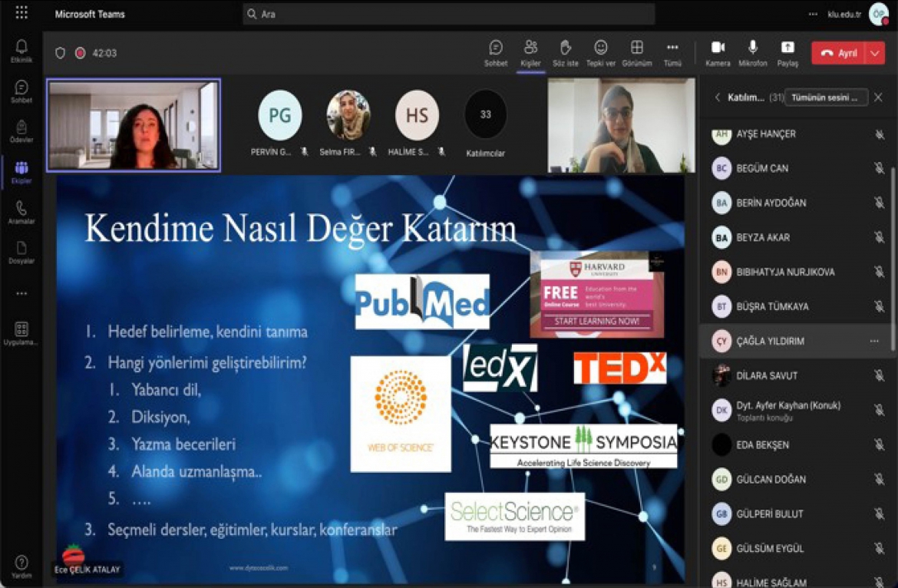Open the 33 Katılımcılar overflow circle

pyautogui.click(x=486, y=114)
